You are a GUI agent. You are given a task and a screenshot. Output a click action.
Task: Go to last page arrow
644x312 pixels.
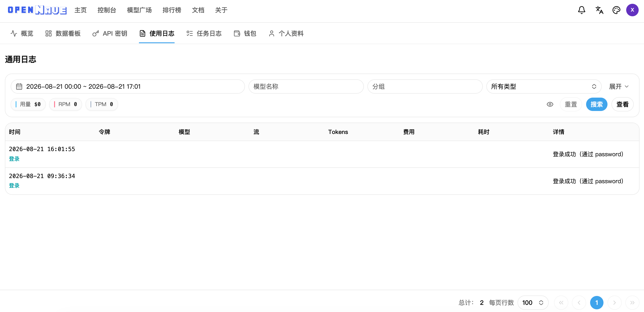(x=632, y=303)
